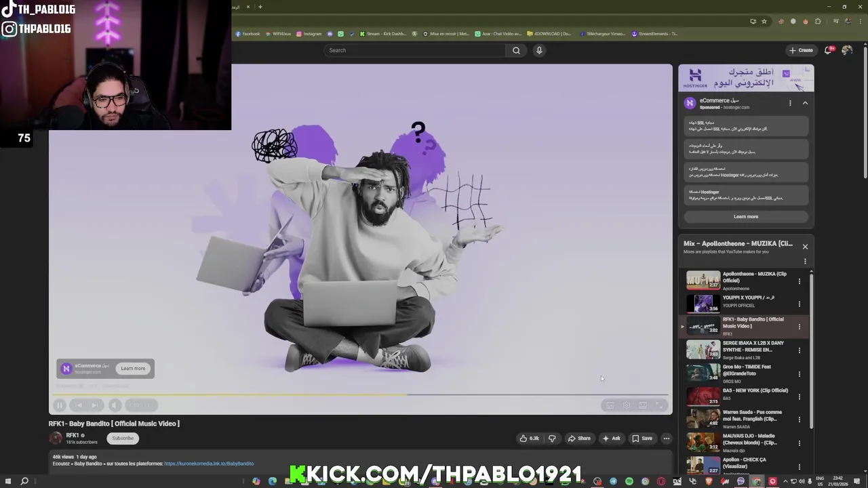868x488 pixels.
Task: Seek along the yellow ad progress bar
Action: pyautogui.click(x=361, y=394)
